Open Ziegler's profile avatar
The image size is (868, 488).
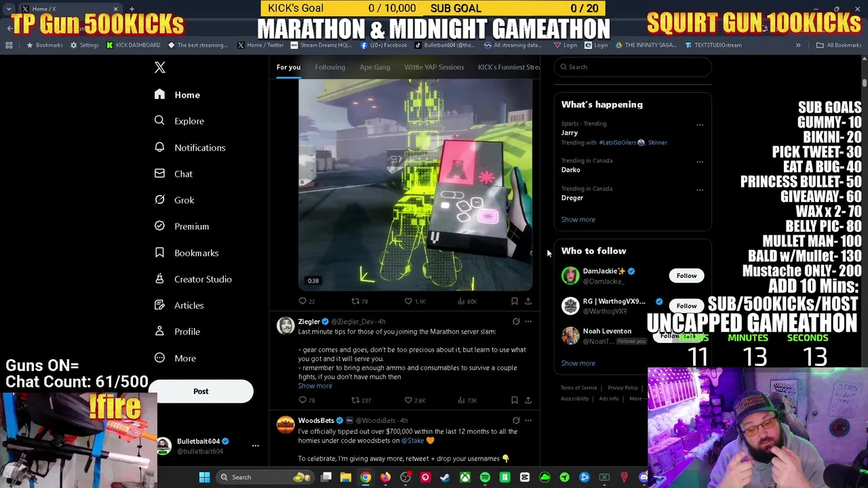click(x=285, y=326)
